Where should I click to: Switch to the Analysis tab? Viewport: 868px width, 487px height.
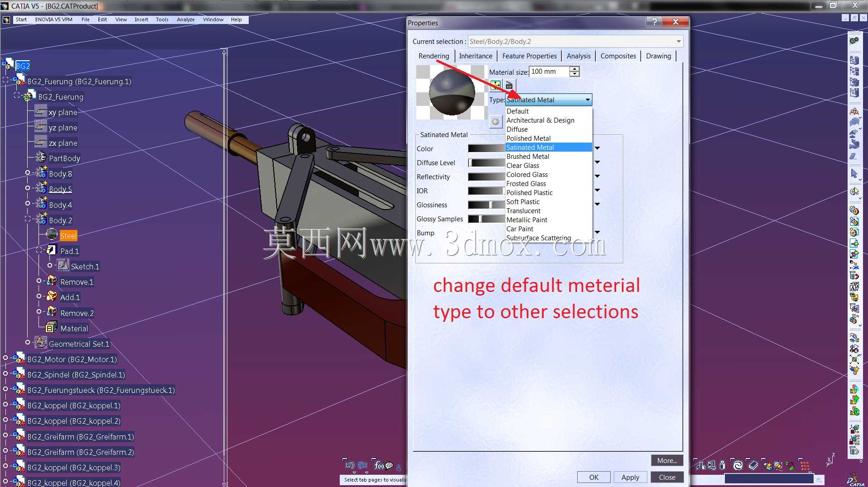tap(579, 56)
